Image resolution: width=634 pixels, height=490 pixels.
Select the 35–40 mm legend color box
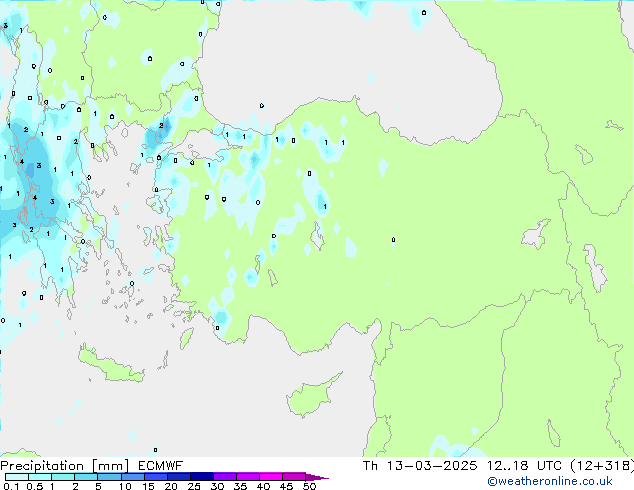(247, 477)
